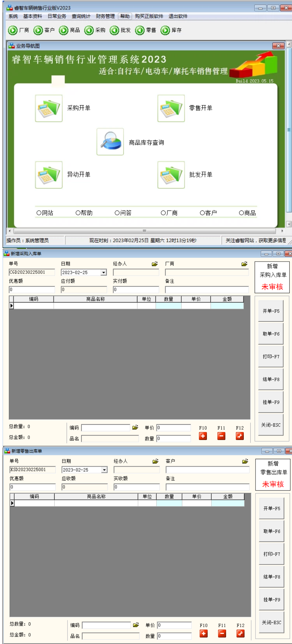The height and width of the screenshot is (644, 292).
Task: Browse 客户 folder icon in retail form
Action: coord(245,461)
